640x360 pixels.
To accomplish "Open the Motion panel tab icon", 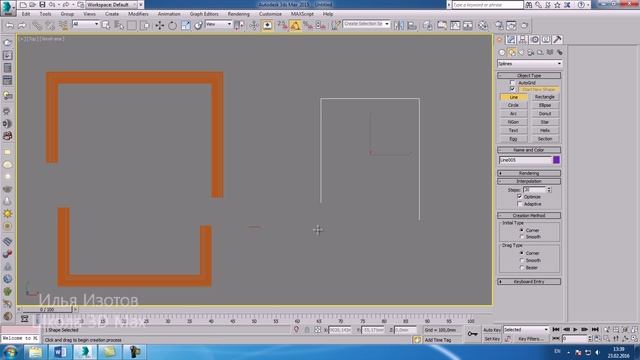I will point(535,40).
